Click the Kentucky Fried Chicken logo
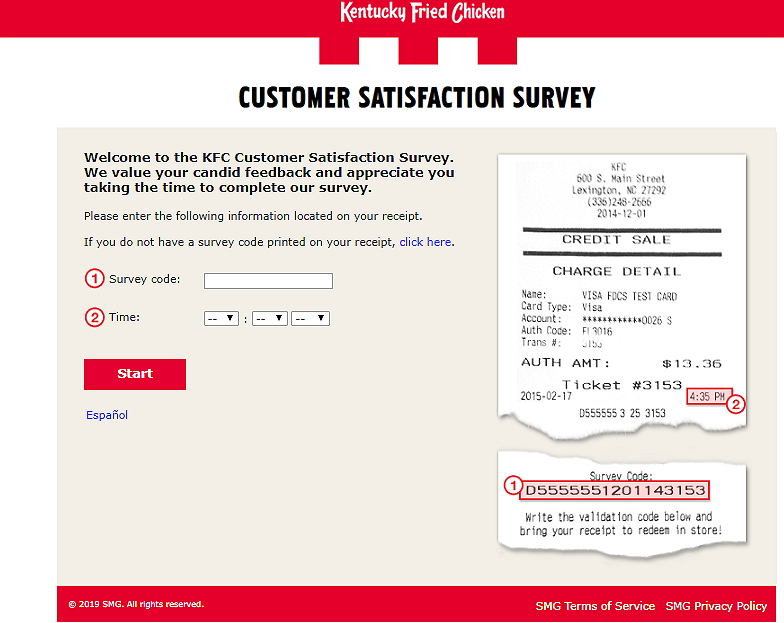The height and width of the screenshot is (623, 784). [x=422, y=12]
